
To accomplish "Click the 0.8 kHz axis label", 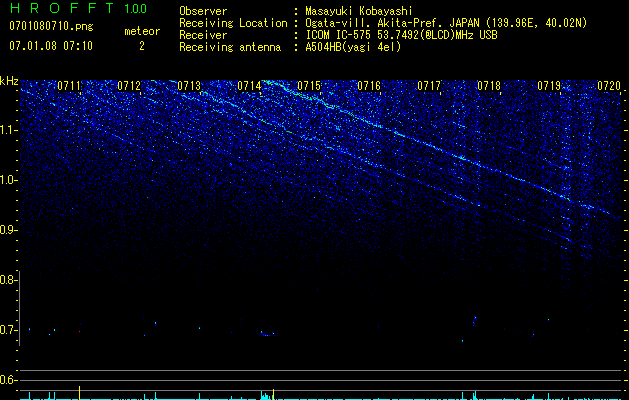I will [8, 280].
